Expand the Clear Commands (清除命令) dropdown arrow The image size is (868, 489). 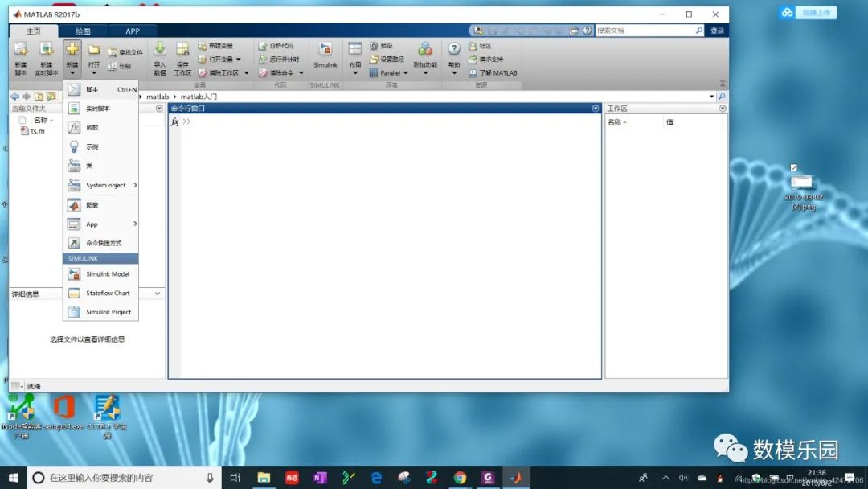(301, 73)
